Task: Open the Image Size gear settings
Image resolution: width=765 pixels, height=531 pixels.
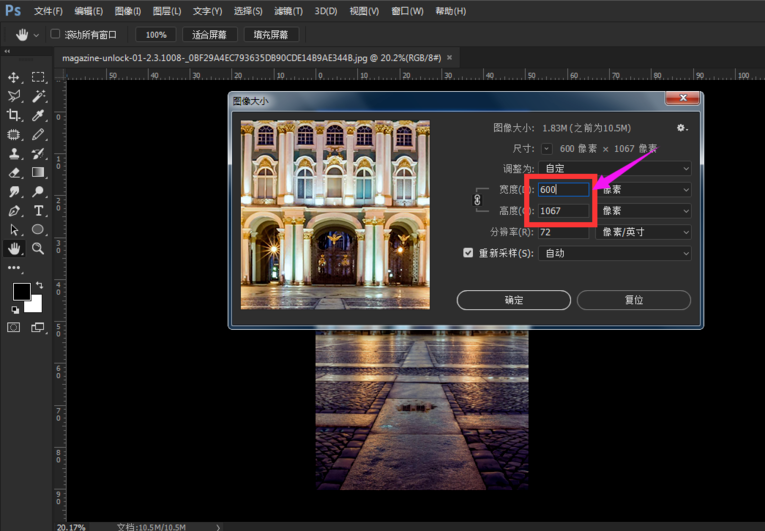Action: coord(682,128)
